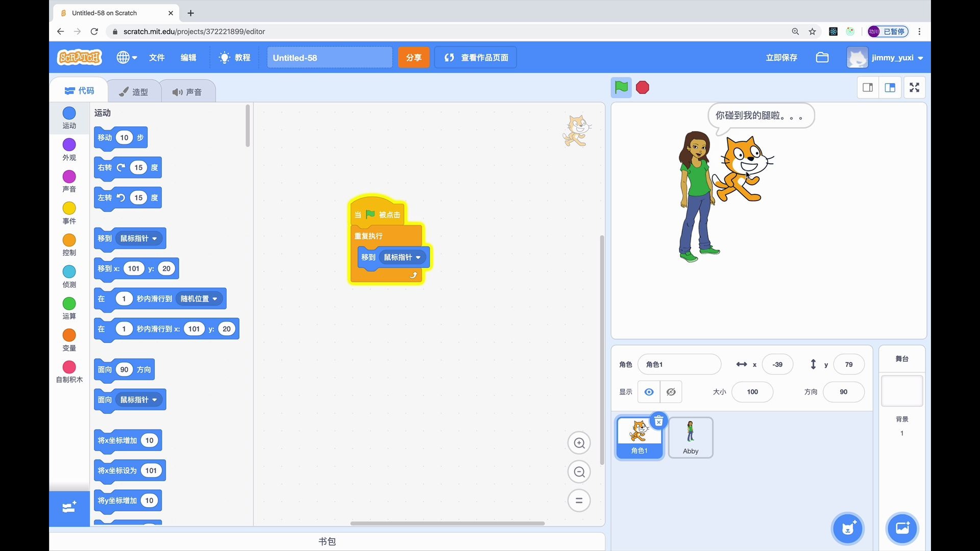Screen dimensions: 980x551
Task: Click the green flag to run
Action: (x=621, y=88)
